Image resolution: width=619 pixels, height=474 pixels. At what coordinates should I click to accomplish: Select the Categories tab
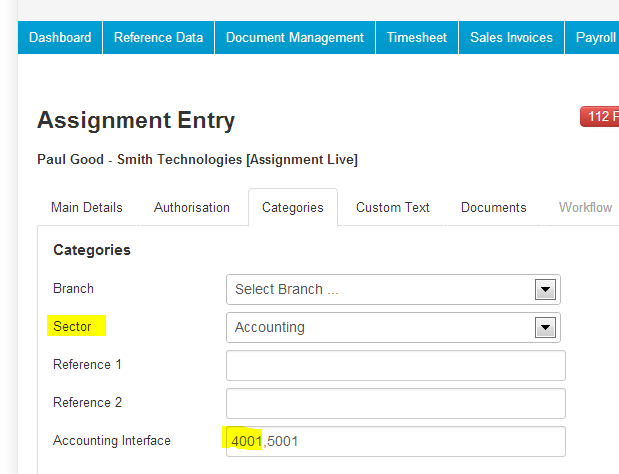click(293, 208)
